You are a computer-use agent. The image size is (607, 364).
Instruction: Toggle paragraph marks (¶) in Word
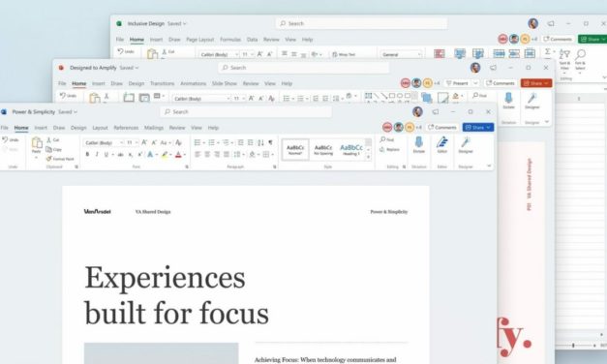[270, 143]
